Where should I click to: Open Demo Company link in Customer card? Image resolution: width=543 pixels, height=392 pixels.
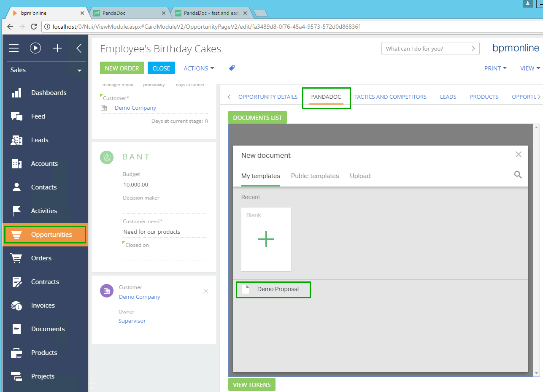(x=140, y=297)
